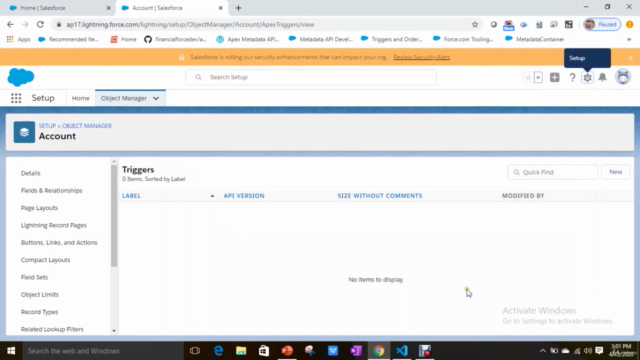Open Field Sets in the sidebar
Screen dimensions: 640x360
[34, 277]
